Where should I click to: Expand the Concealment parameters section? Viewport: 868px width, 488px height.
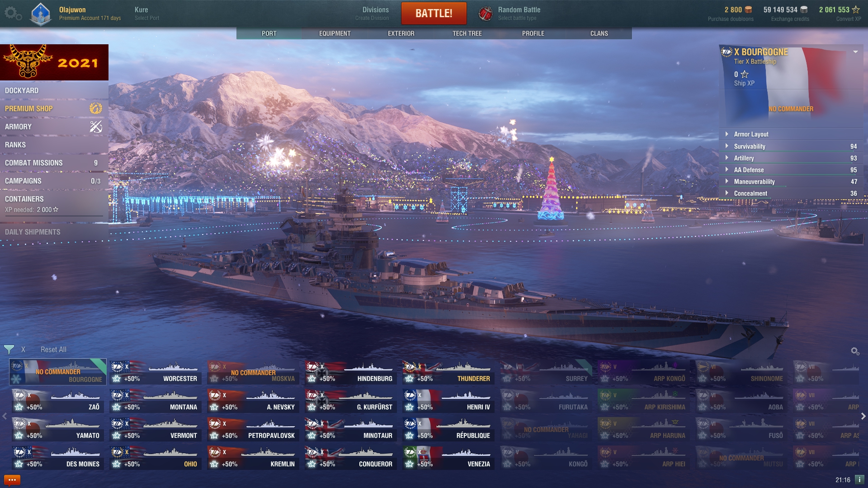791,193
